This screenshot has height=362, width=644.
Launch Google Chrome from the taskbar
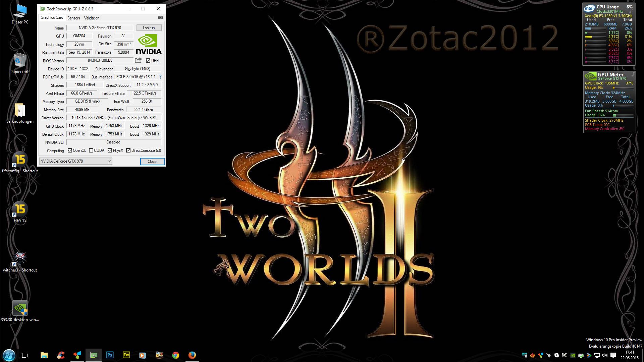pos(175,355)
